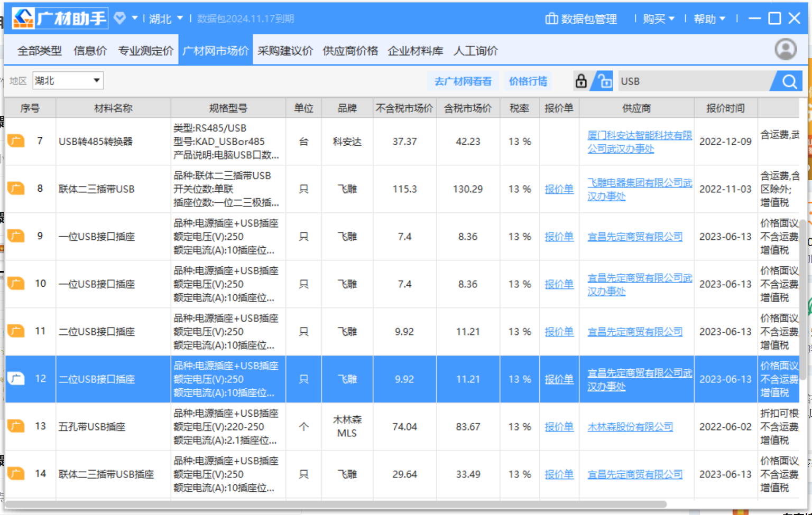Screen dimensions: 812x515
Task: Open the 帮助 dropdown menu
Action: pyautogui.click(x=709, y=18)
